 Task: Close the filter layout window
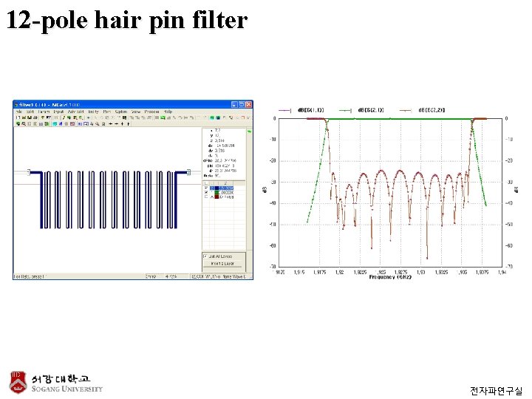249,104
